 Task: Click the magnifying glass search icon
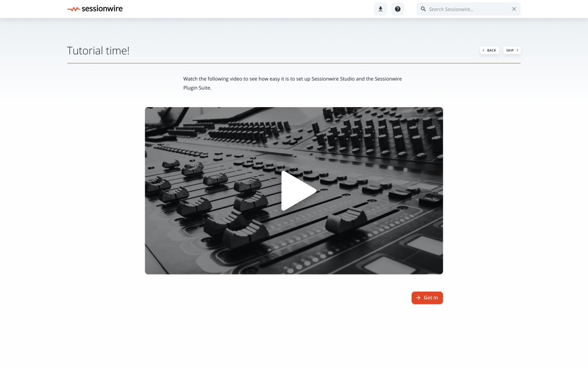424,9
